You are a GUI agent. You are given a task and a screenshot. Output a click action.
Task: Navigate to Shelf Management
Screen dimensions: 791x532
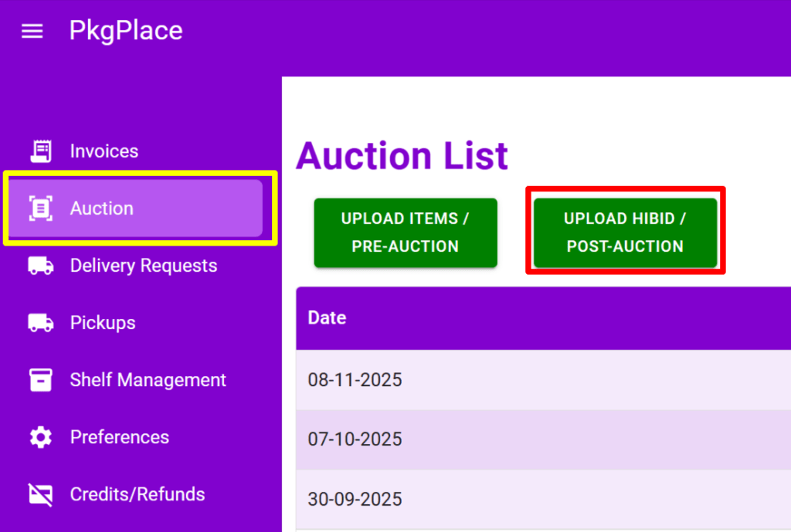coord(148,380)
